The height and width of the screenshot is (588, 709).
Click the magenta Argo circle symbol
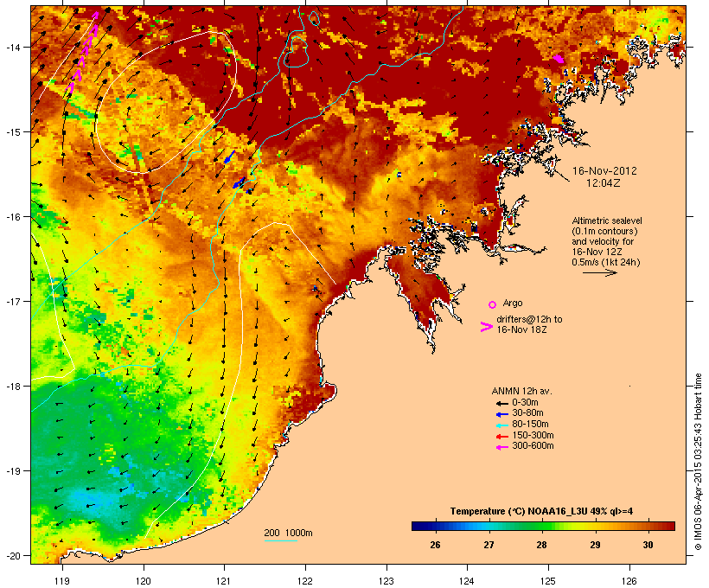click(x=493, y=304)
